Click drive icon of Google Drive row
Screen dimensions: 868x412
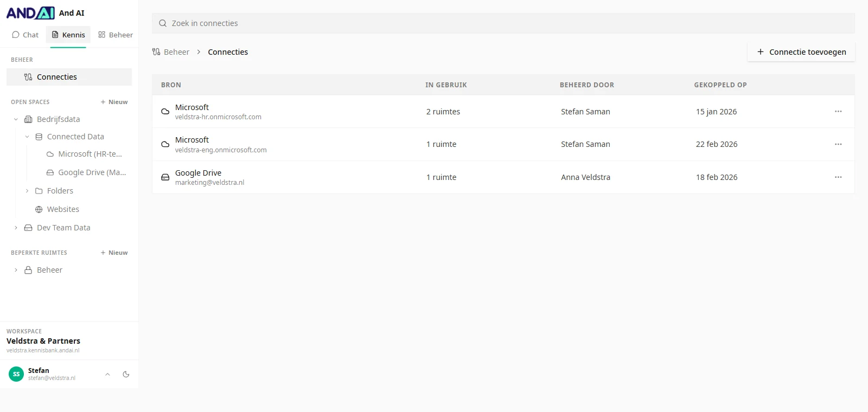[165, 177]
